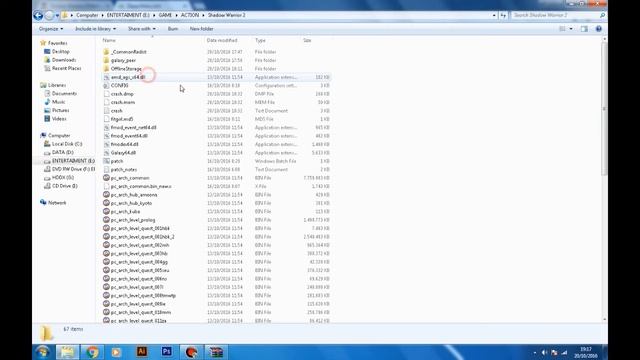Sort by the Size column header
This screenshot has width=640, height=360.
[307, 40]
